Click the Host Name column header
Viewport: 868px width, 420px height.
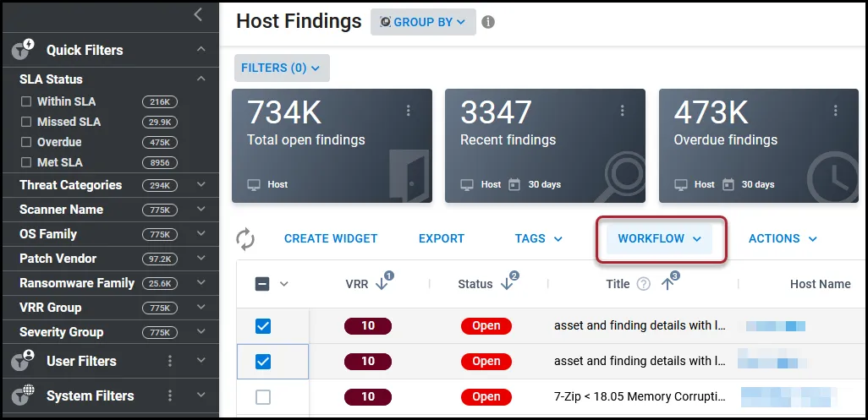[821, 284]
